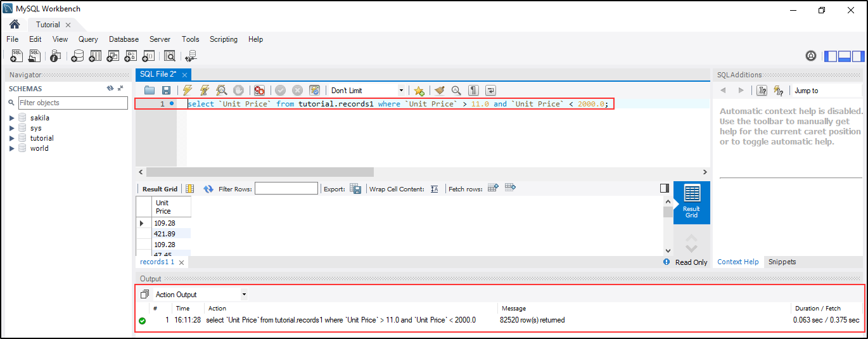Create a new stored procedure icon

coord(131,56)
